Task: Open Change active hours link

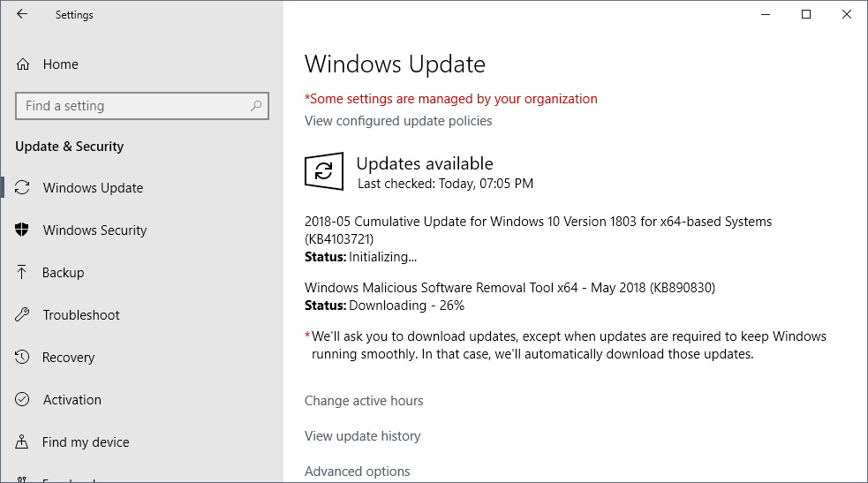Action: click(x=364, y=401)
